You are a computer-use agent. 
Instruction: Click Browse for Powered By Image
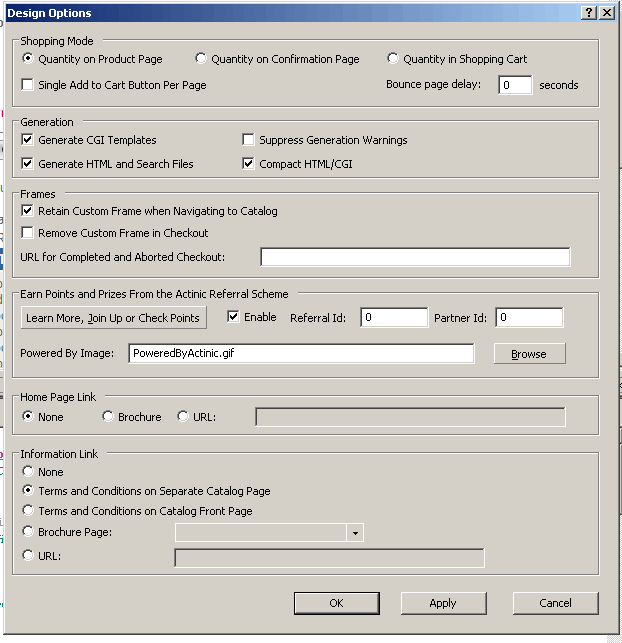(x=529, y=354)
